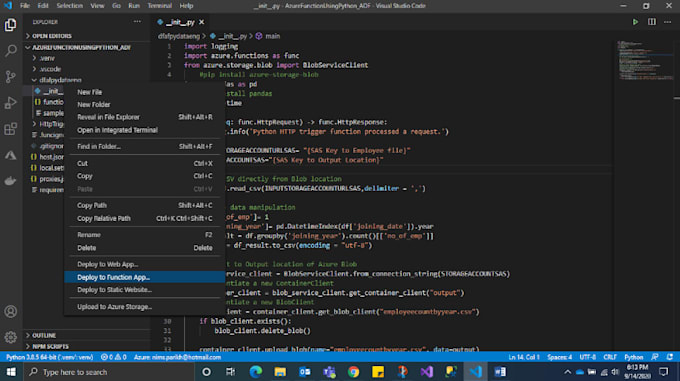Open Microsoft Word from the taskbar

tap(500, 372)
